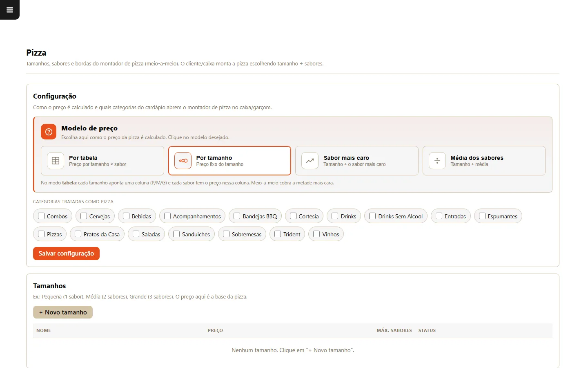Check the Pizzas category checkbox
Image resolution: width=588 pixels, height=368 pixels.
tap(41, 234)
